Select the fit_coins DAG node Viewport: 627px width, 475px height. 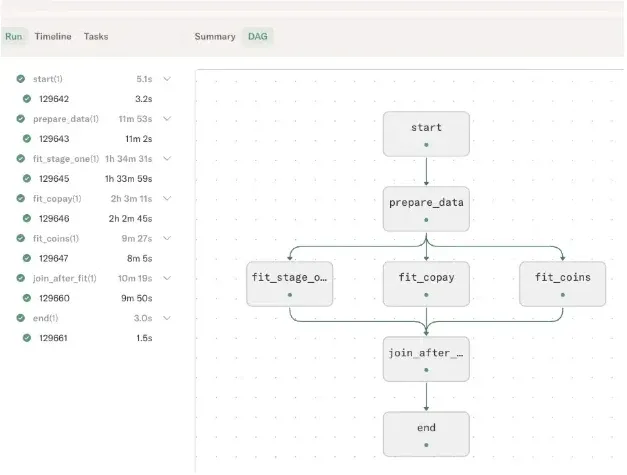pyautogui.click(x=563, y=284)
